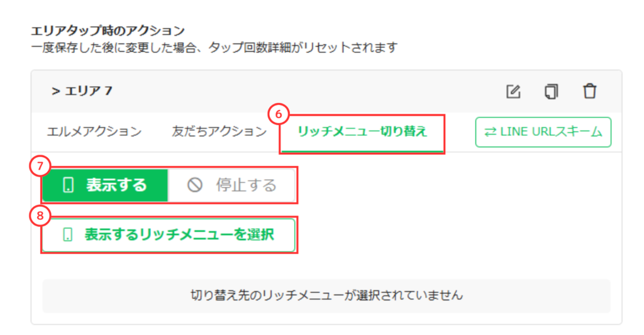This screenshot has height=335, width=644.
Task: Enable the 表示する option
Action: (x=105, y=185)
